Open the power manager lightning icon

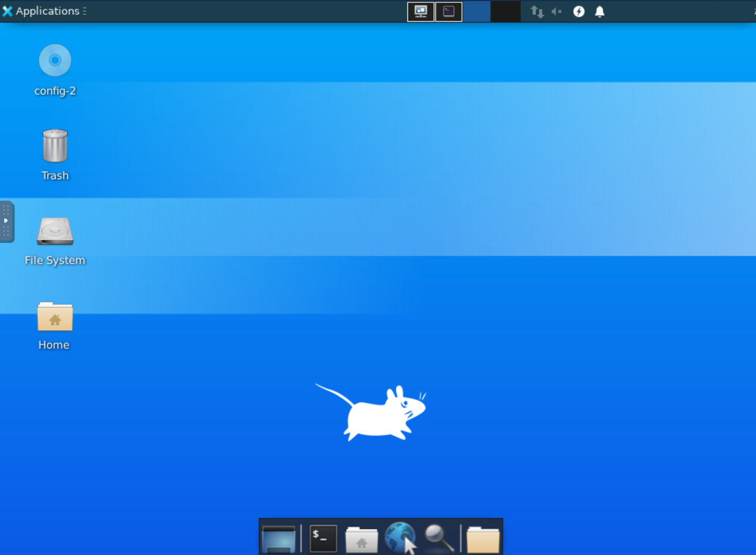click(x=579, y=12)
